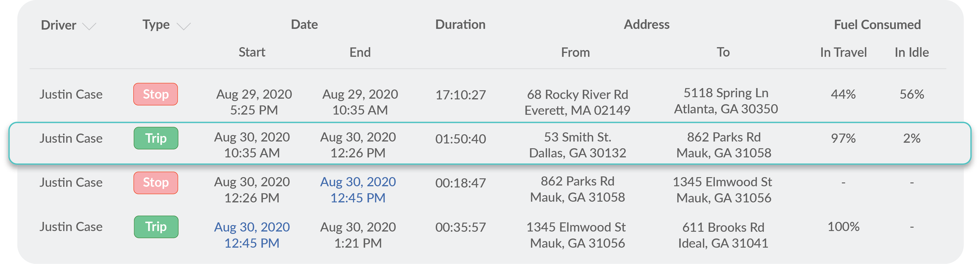Click the In Travel sub-header
The width and height of the screenshot is (980, 264).
(843, 52)
